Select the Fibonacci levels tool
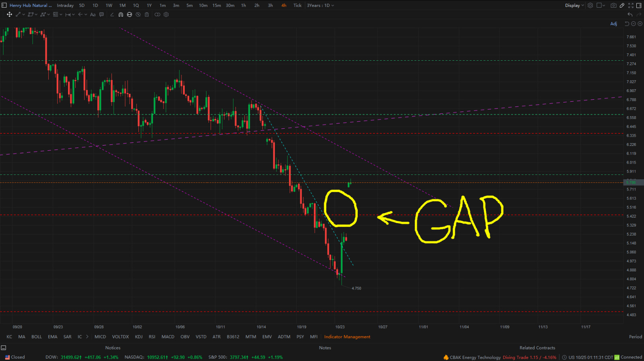 tap(56, 14)
